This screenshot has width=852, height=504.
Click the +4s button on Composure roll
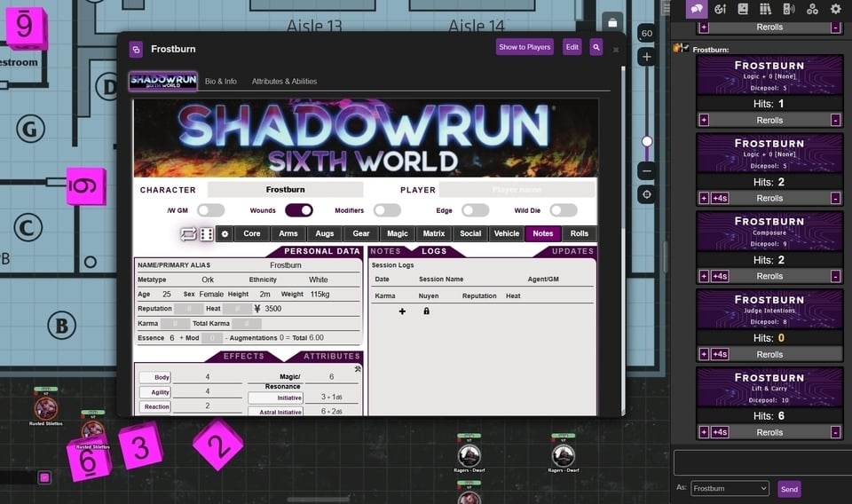[720, 277]
